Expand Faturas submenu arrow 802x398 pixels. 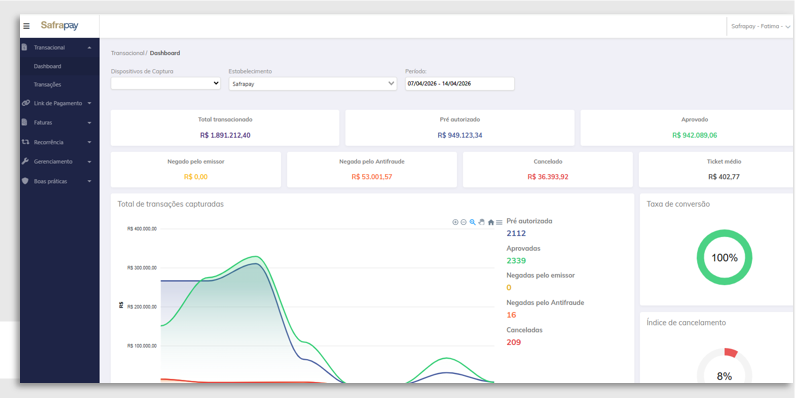point(90,123)
